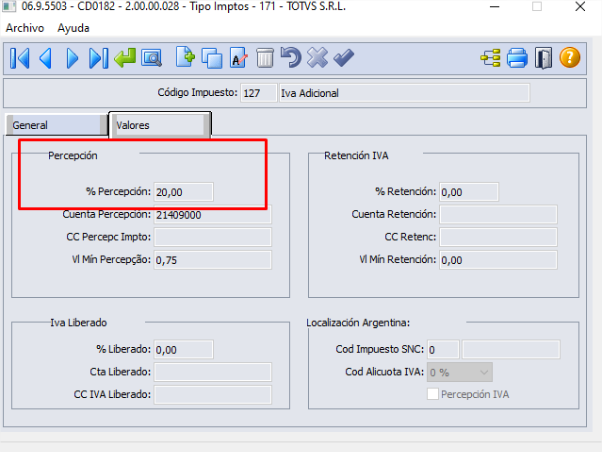Expand the Cod Alicuota IVA dropdown
Image resolution: width=602 pixels, height=452 pixels.
460,372
